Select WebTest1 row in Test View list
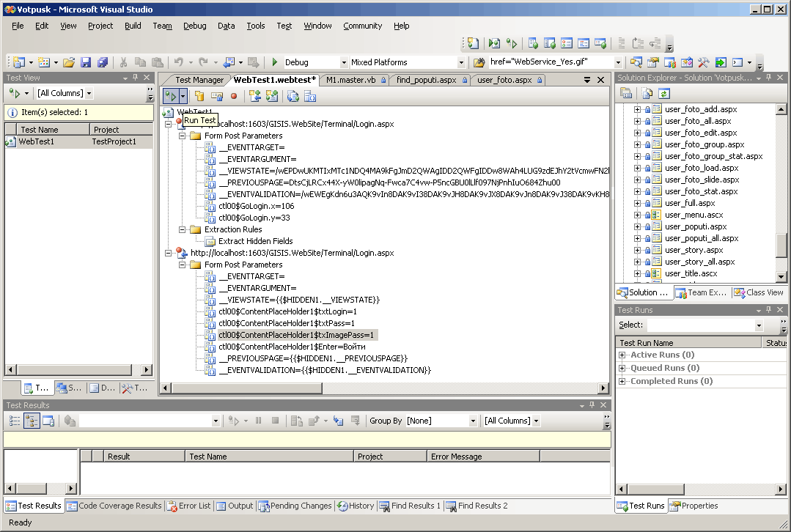The height and width of the screenshot is (532, 791). tap(78, 141)
